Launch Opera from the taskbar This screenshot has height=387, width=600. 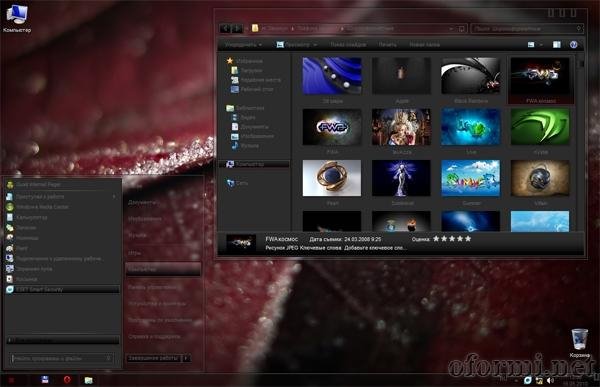67,380
